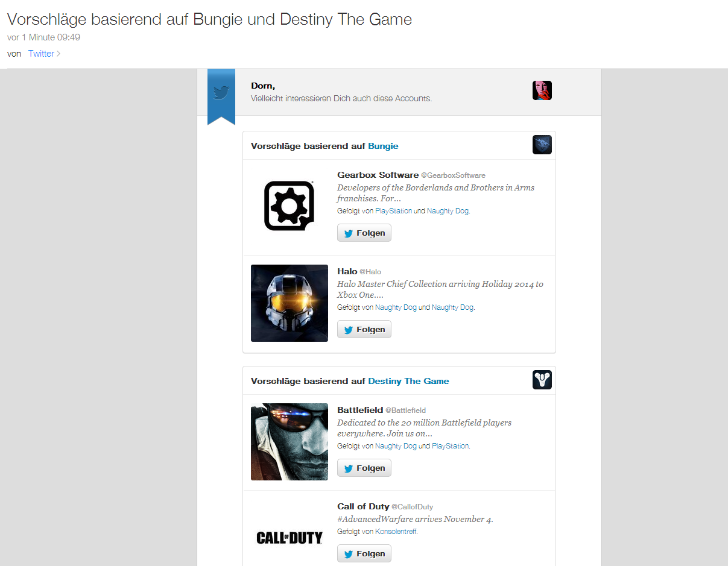Screen dimensions: 728x566
Task: Click Gearbox 'Developers of the Borderlands' description
Action: tap(435, 193)
